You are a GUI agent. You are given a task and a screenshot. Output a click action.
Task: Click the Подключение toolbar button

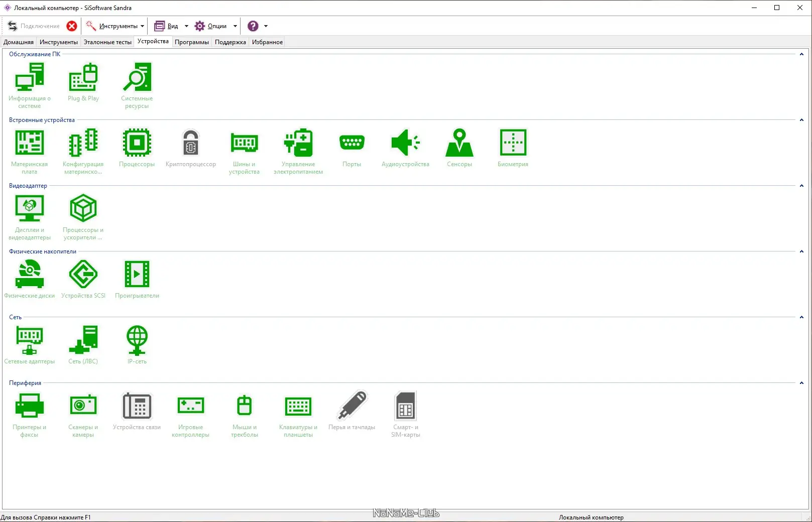[x=34, y=26]
